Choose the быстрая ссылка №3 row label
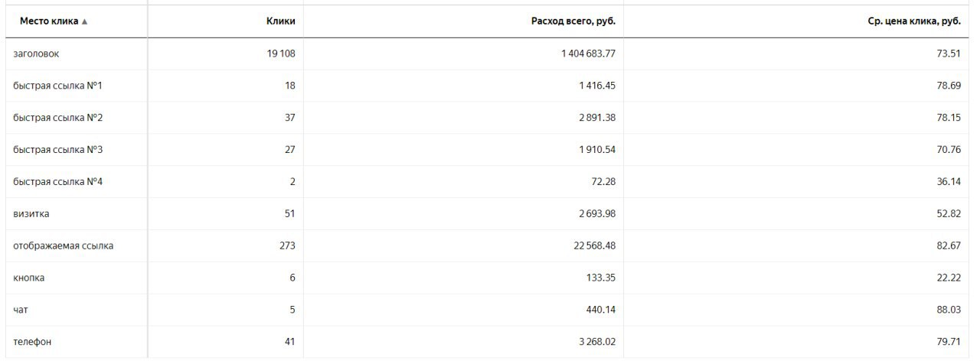The image size is (980, 364). click(58, 150)
